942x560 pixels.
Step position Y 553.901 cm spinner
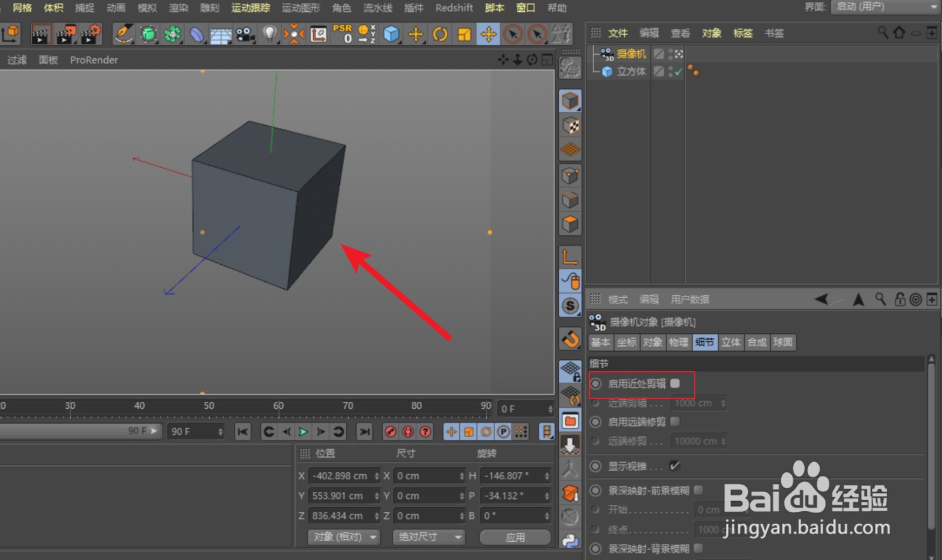click(x=377, y=496)
